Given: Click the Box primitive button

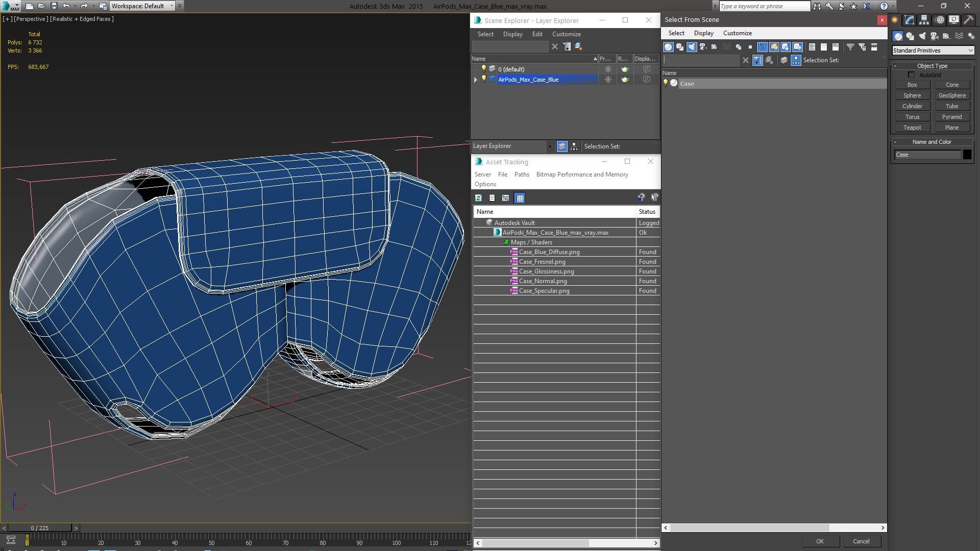Looking at the screenshot, I should pos(912,85).
